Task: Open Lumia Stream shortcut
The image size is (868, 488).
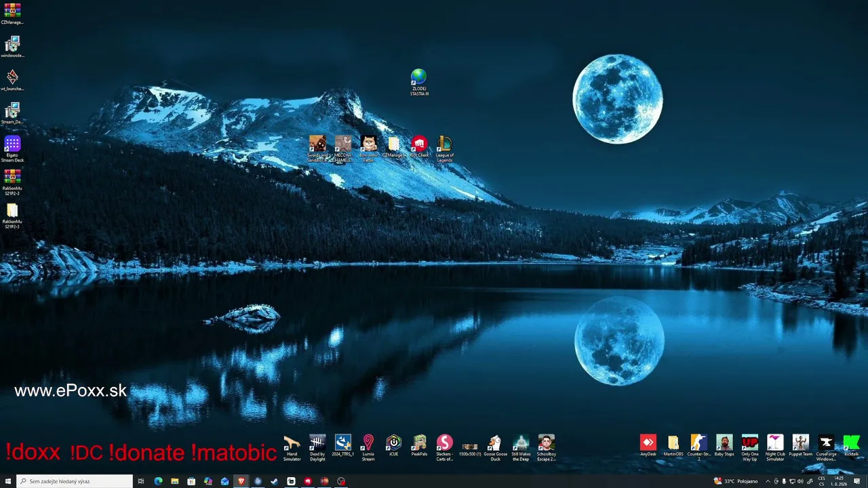Action: [x=368, y=448]
